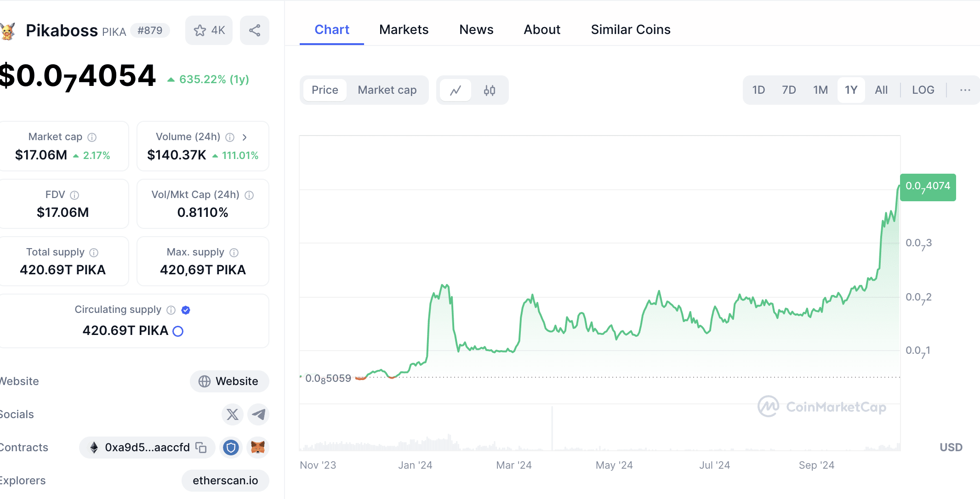The width and height of the screenshot is (980, 499).
Task: Open etherscan.io explorer link
Action: click(x=225, y=481)
